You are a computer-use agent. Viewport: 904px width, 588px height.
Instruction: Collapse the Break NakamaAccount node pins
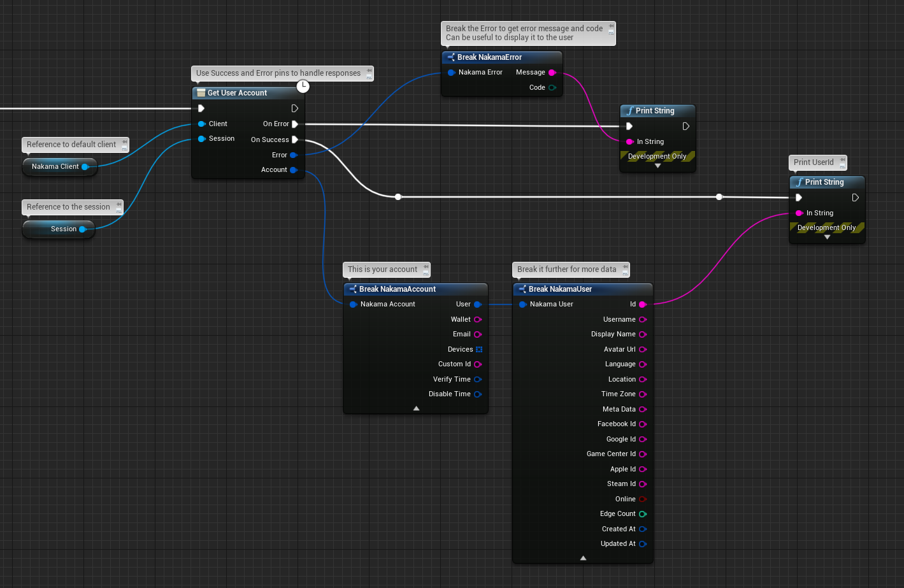tap(416, 408)
